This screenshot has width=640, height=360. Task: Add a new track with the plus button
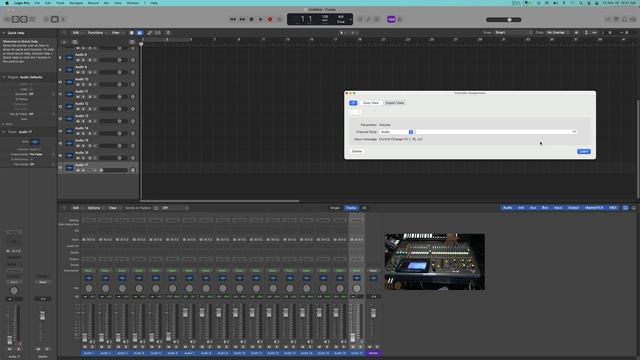[64, 42]
